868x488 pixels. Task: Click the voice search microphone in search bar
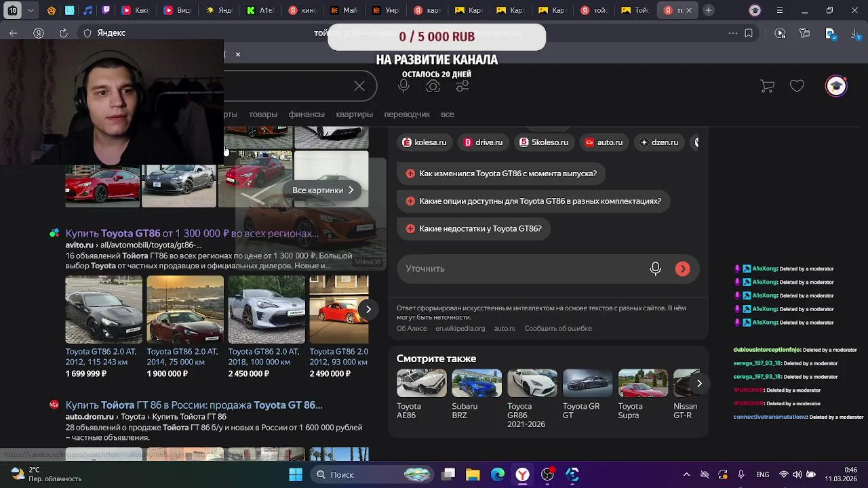(403, 86)
